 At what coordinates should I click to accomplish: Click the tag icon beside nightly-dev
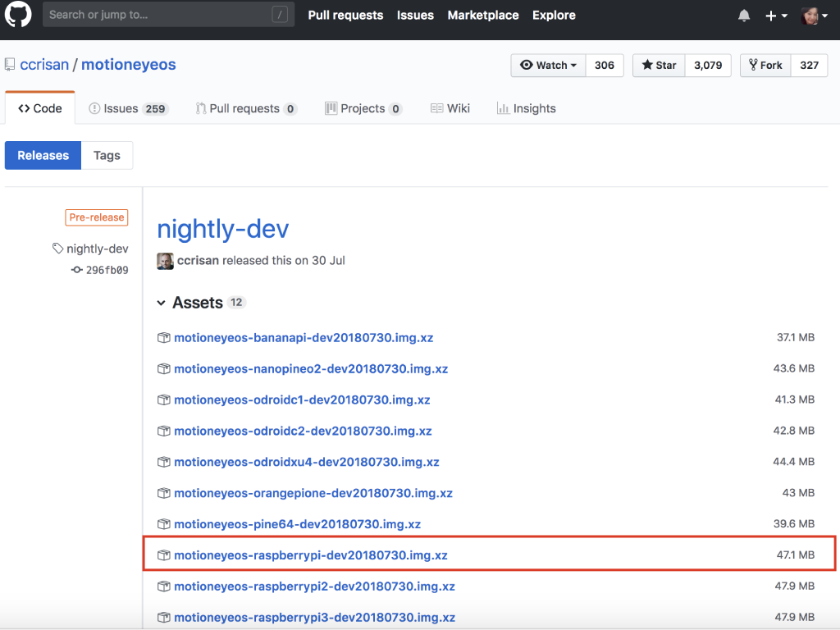tap(58, 249)
